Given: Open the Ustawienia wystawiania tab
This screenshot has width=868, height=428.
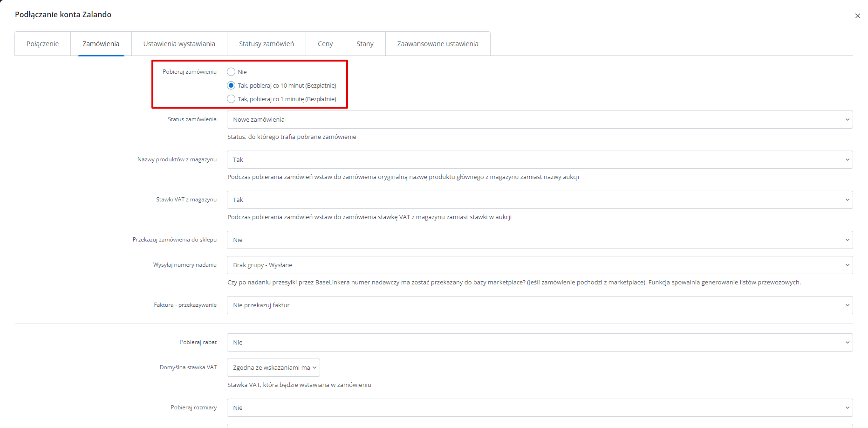Looking at the screenshot, I should 179,44.
